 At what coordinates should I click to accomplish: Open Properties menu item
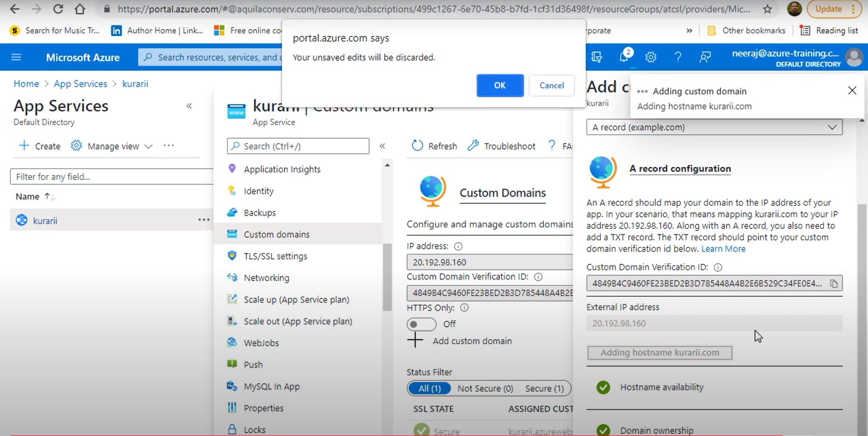click(264, 408)
